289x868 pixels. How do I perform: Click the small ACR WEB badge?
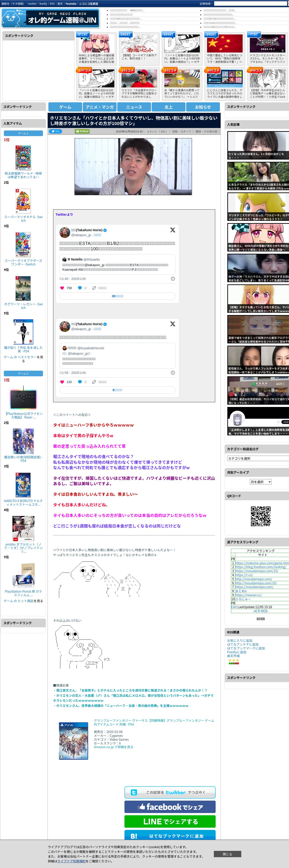pos(260,619)
